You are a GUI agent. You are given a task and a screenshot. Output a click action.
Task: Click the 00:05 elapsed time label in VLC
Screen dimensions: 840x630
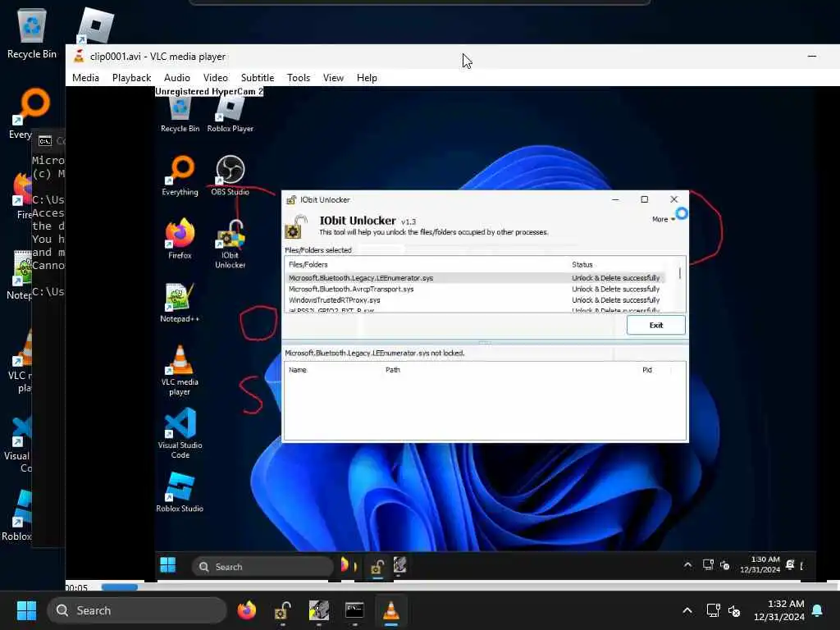point(76,587)
